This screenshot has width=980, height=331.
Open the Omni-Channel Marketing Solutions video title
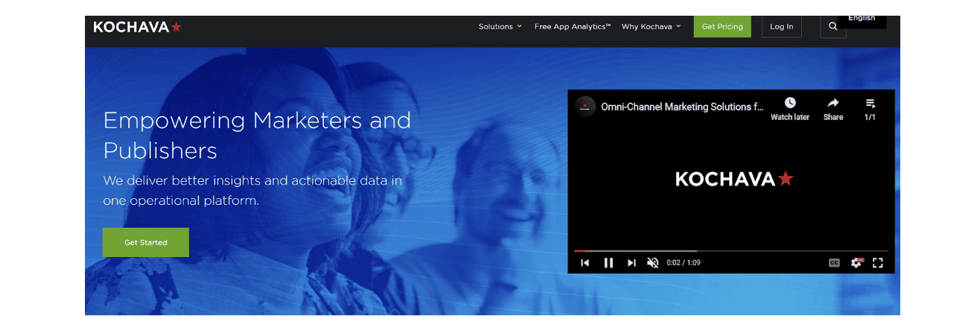pyautogui.click(x=682, y=107)
